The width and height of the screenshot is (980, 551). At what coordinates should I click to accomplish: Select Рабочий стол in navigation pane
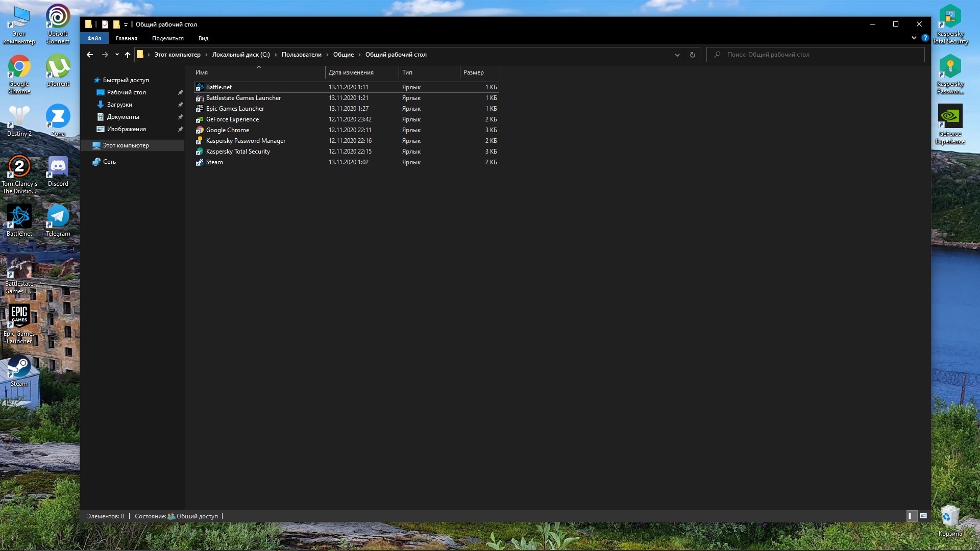tap(126, 92)
